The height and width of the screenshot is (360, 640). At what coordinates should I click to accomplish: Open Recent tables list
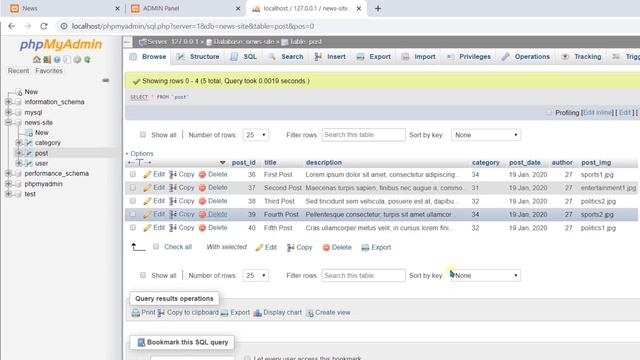point(18,71)
